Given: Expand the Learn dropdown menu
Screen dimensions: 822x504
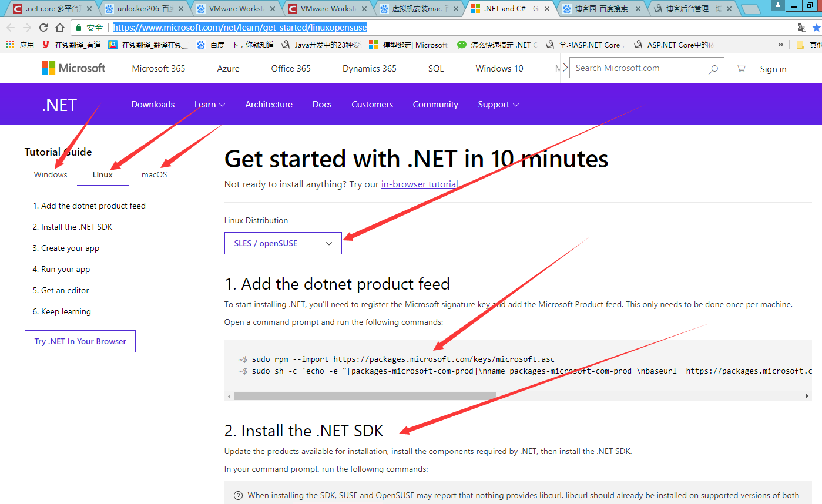Looking at the screenshot, I should tap(210, 105).
